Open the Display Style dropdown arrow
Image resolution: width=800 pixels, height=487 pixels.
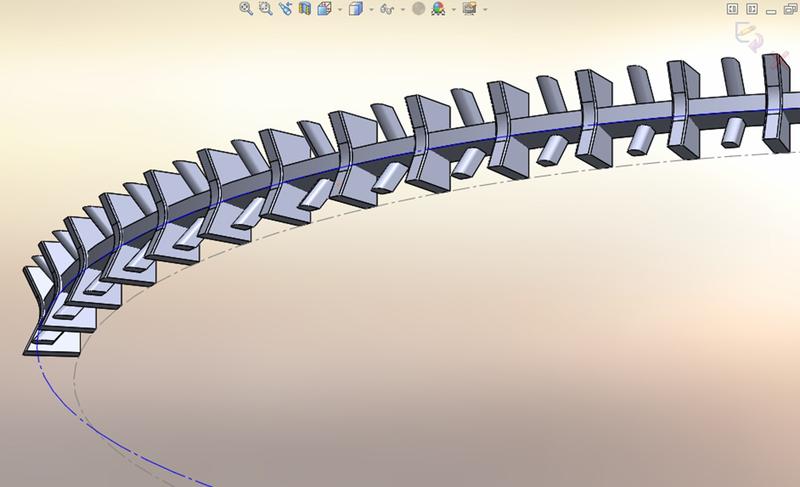pos(371,9)
